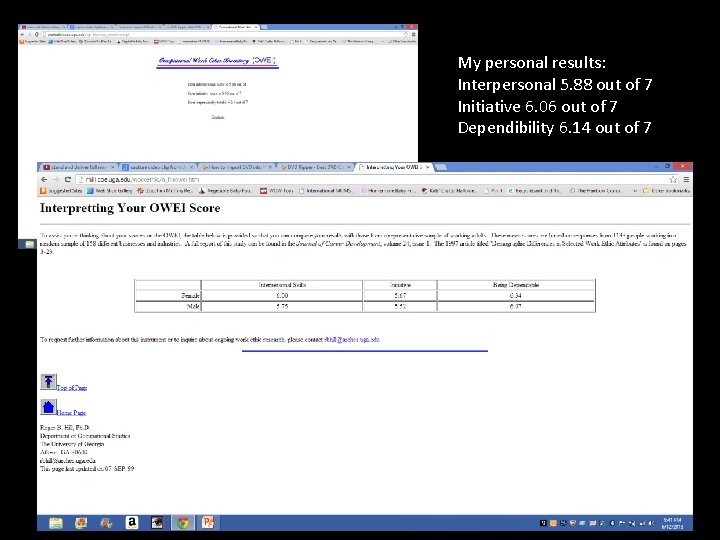Open the 'WOW Toys' bookmark in front window
Viewport: 720px width, 540px height.
point(277,191)
